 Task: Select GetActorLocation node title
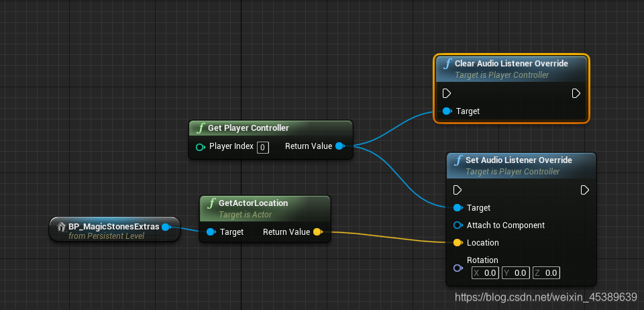coord(253,203)
